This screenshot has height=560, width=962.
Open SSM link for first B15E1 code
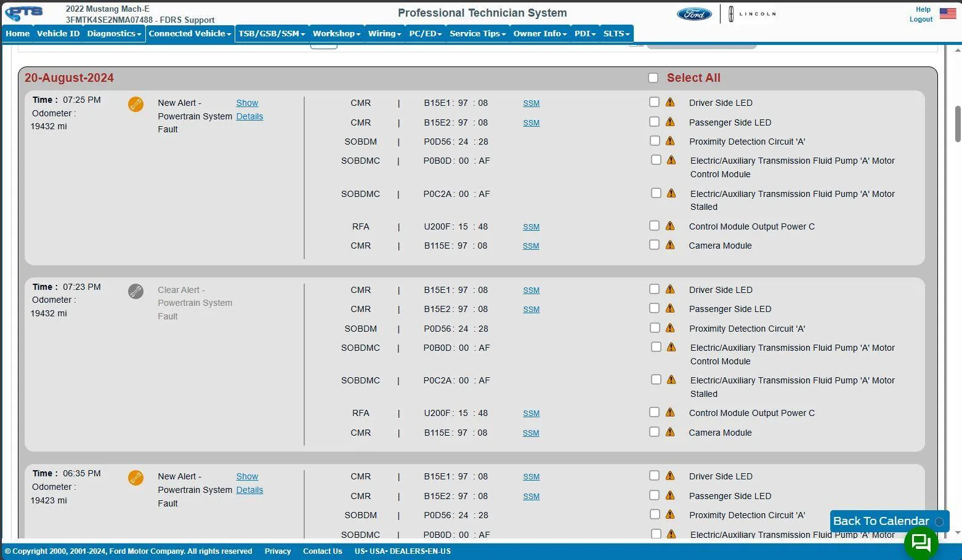coord(531,103)
